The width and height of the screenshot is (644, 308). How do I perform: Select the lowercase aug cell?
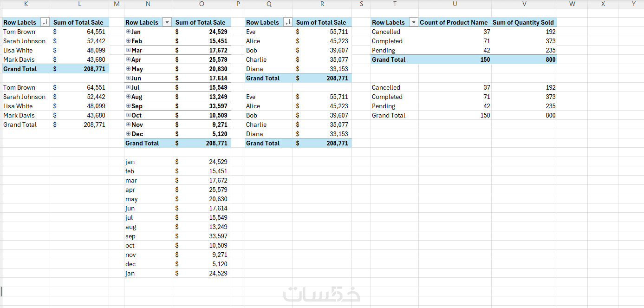[x=148, y=227]
